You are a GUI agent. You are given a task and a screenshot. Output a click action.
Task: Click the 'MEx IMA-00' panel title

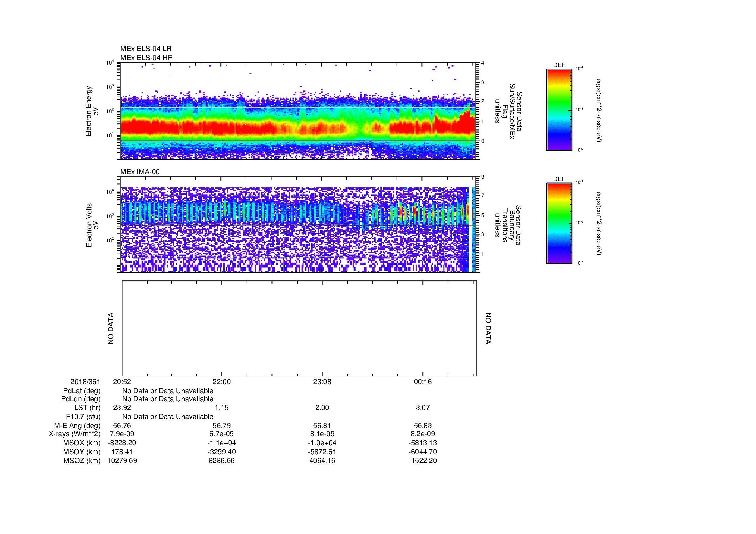(x=140, y=172)
